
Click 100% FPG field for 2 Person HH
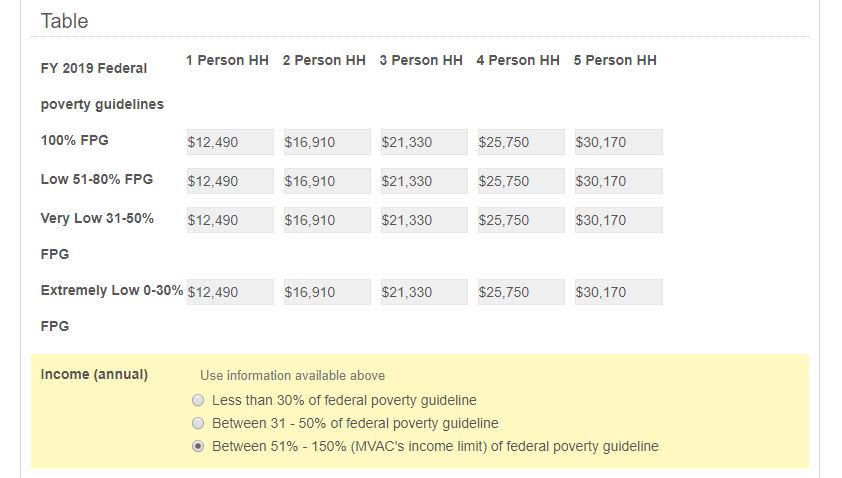coord(327,142)
